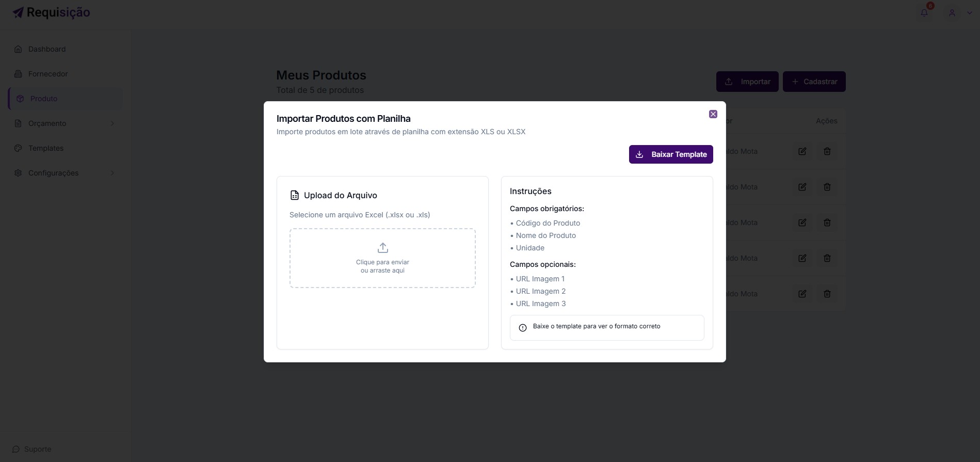Open Fornecedor in the sidebar

point(47,74)
